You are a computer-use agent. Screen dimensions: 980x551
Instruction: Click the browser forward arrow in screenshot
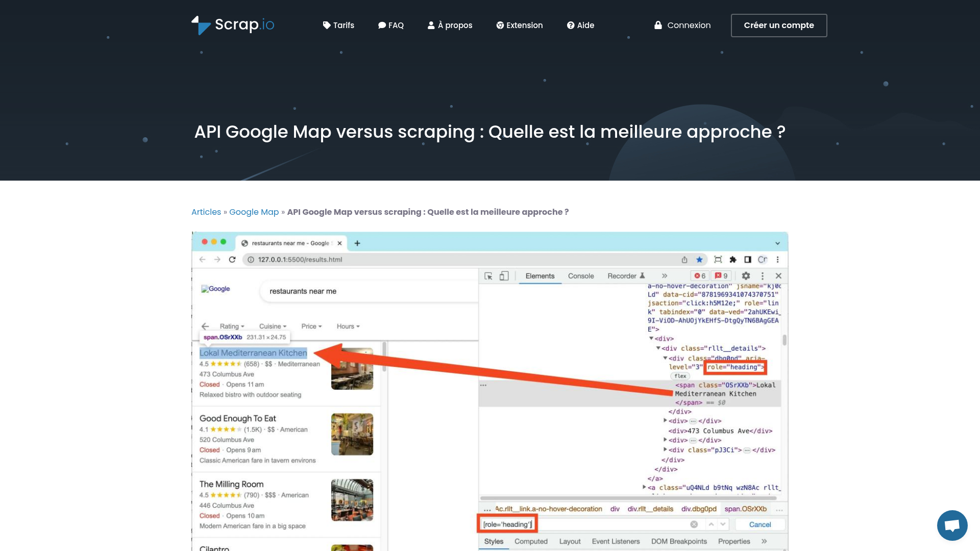point(217,260)
